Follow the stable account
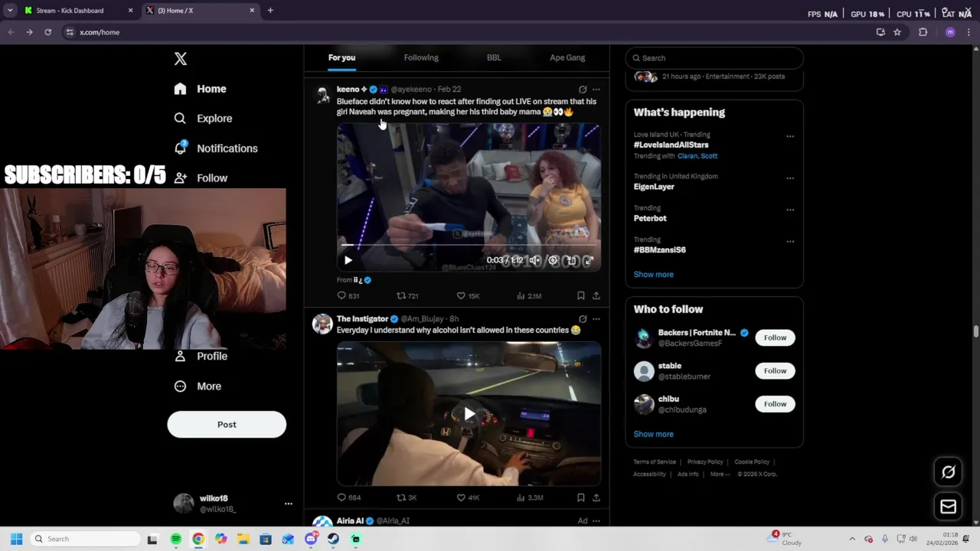The width and height of the screenshot is (980, 551). (775, 371)
